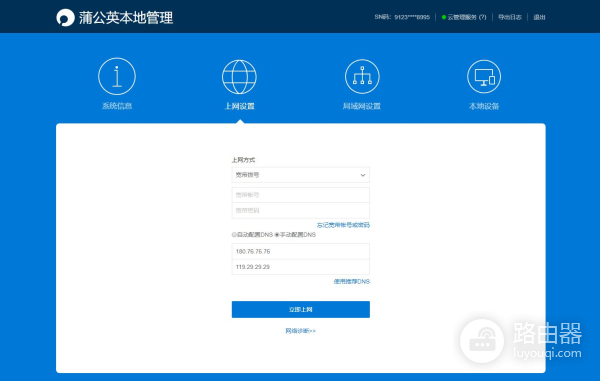Screen dimensions: 600x381
Task: Open the 局域网设置 LAN settings icon
Action: 362,77
